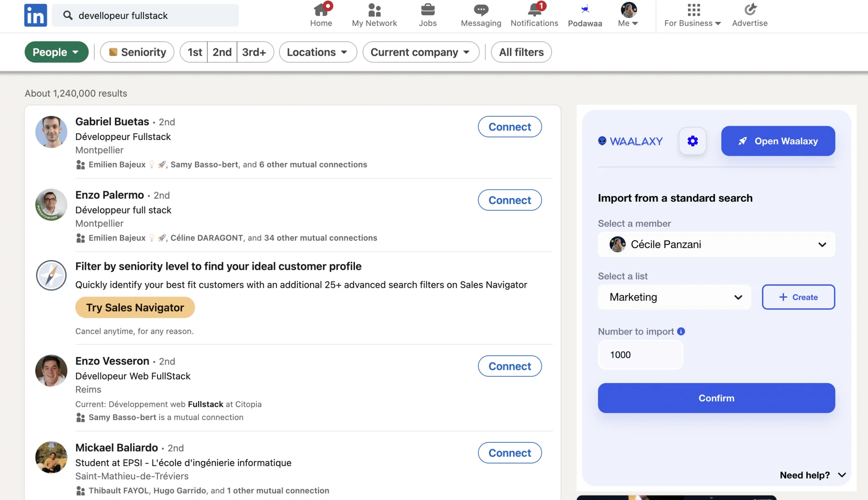Click mutual connections icon under Gabriel Buetas
Image resolution: width=868 pixels, height=500 pixels.
coord(80,165)
